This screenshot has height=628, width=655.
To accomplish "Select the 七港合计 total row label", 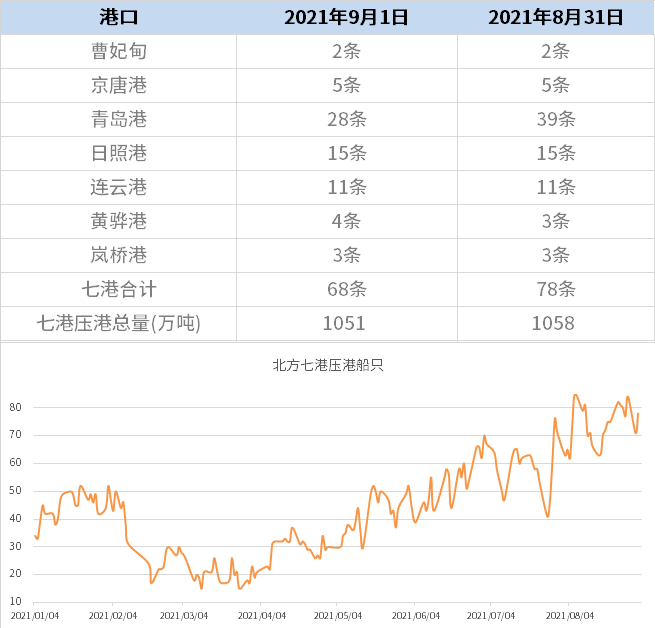I will click(x=118, y=289).
